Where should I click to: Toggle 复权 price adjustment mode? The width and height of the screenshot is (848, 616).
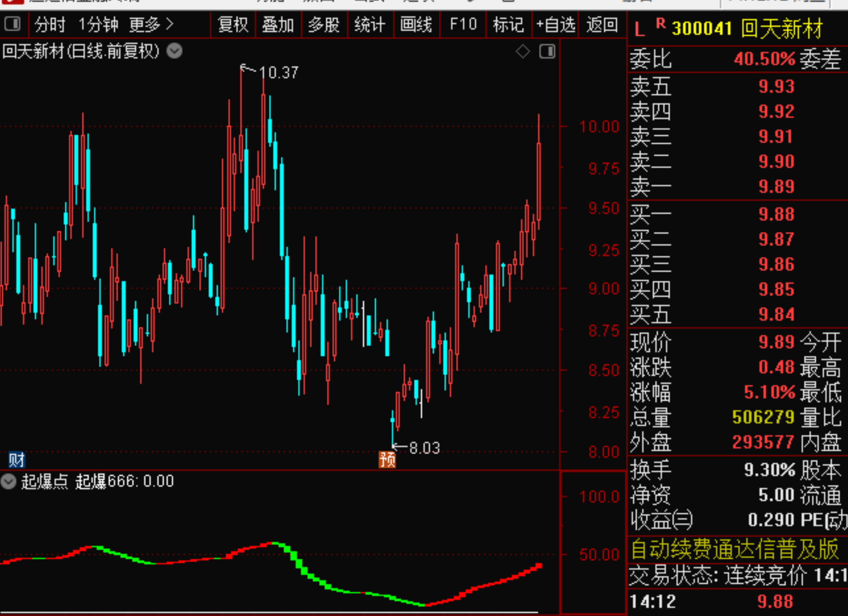[232, 24]
